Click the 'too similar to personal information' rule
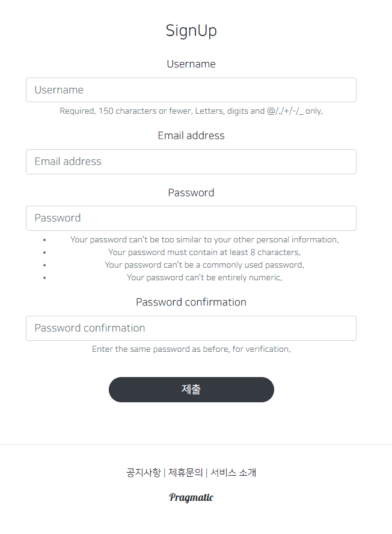 [x=204, y=239]
